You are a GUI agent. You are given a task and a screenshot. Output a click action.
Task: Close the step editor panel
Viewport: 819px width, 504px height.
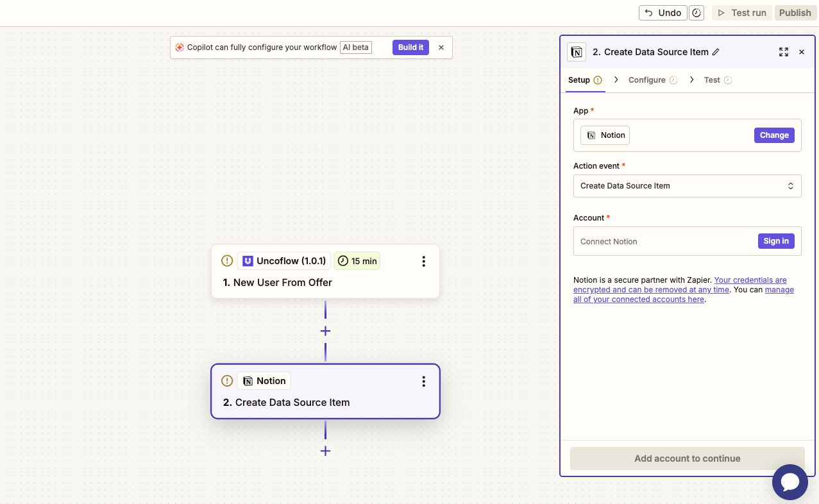tap(802, 52)
